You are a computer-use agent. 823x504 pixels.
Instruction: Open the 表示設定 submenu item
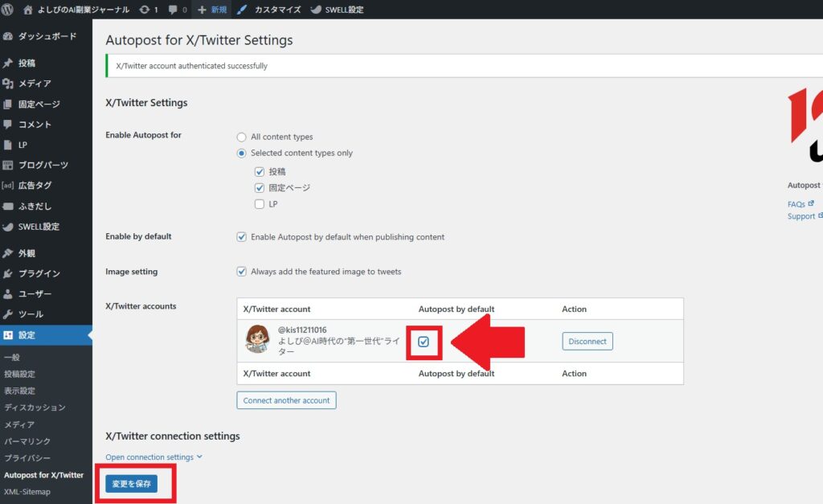[20, 391]
